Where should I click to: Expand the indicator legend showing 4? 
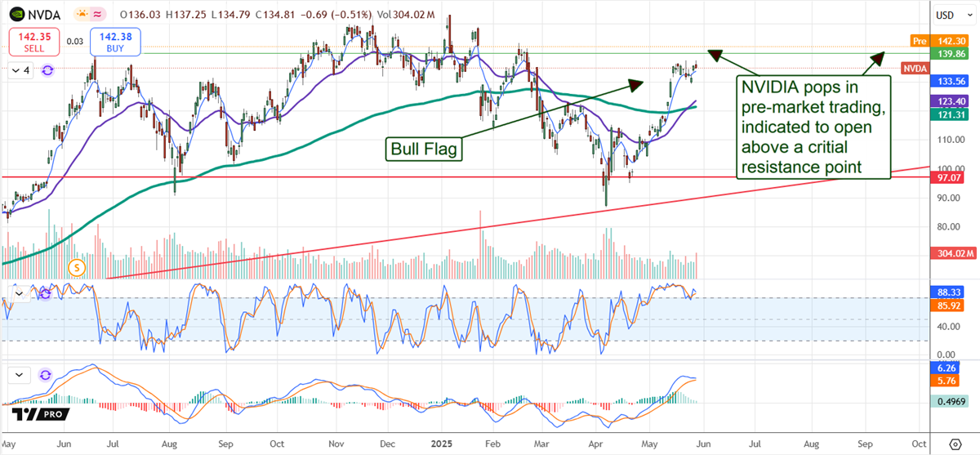coord(21,71)
